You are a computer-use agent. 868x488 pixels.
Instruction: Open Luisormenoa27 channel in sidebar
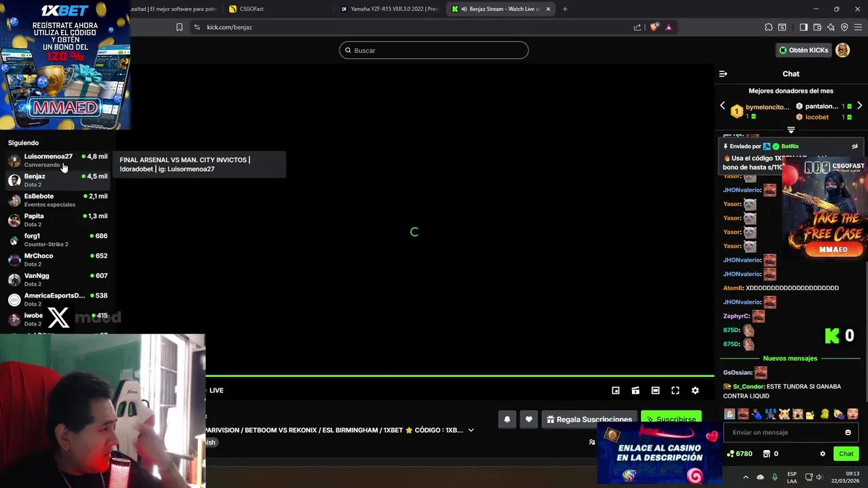[x=57, y=160]
